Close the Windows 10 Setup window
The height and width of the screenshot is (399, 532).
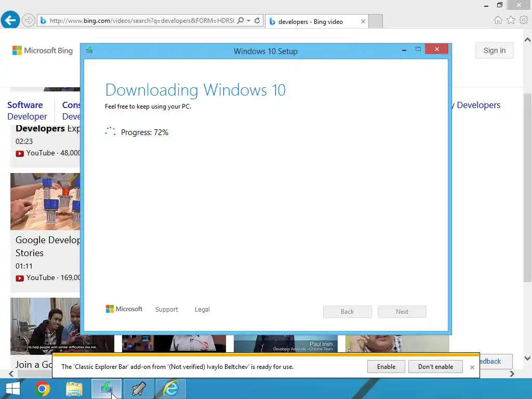[x=436, y=49]
